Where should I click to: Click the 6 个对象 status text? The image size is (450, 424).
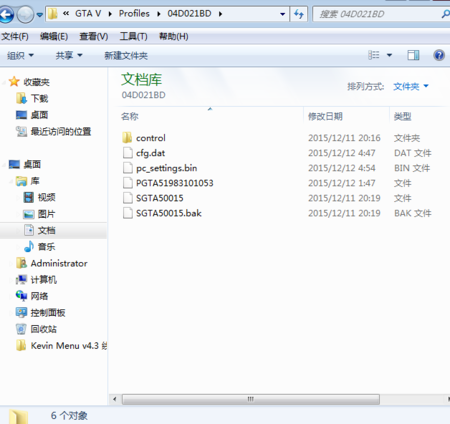coord(69,416)
